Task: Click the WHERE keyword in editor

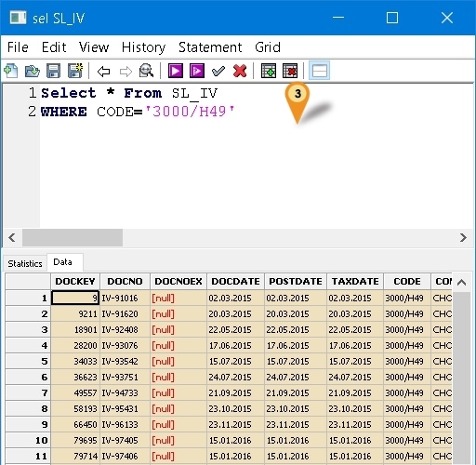Action: (x=63, y=112)
